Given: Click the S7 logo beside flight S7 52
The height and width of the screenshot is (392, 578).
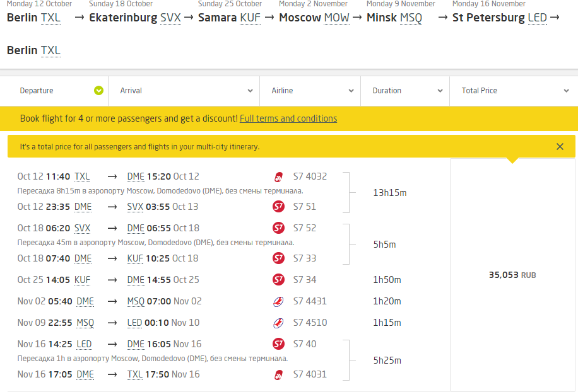Looking at the screenshot, I should [278, 228].
